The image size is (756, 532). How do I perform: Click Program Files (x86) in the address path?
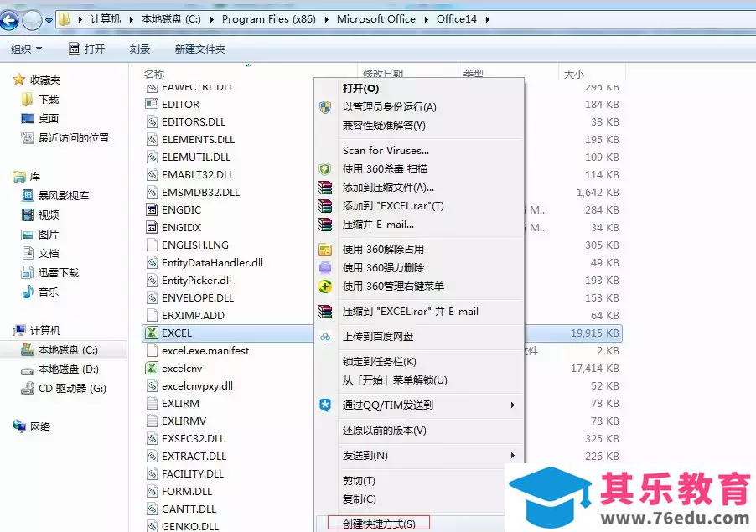(x=268, y=19)
